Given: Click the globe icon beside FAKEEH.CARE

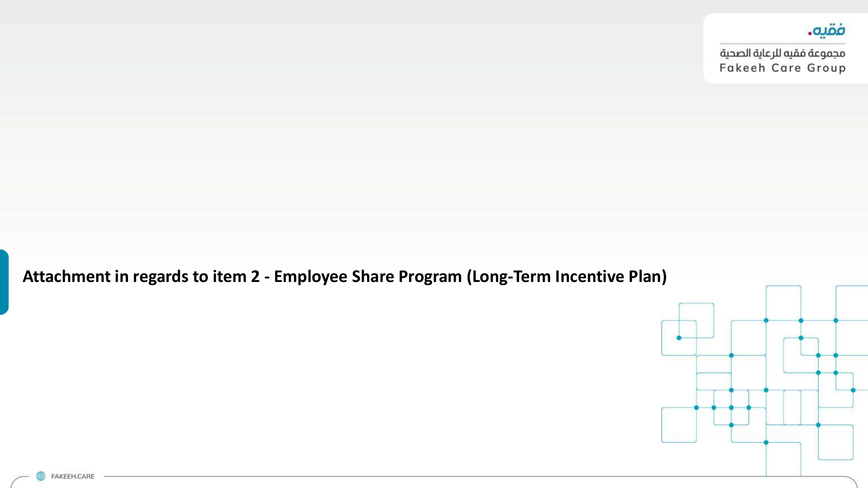Looking at the screenshot, I should pyautogui.click(x=41, y=476).
